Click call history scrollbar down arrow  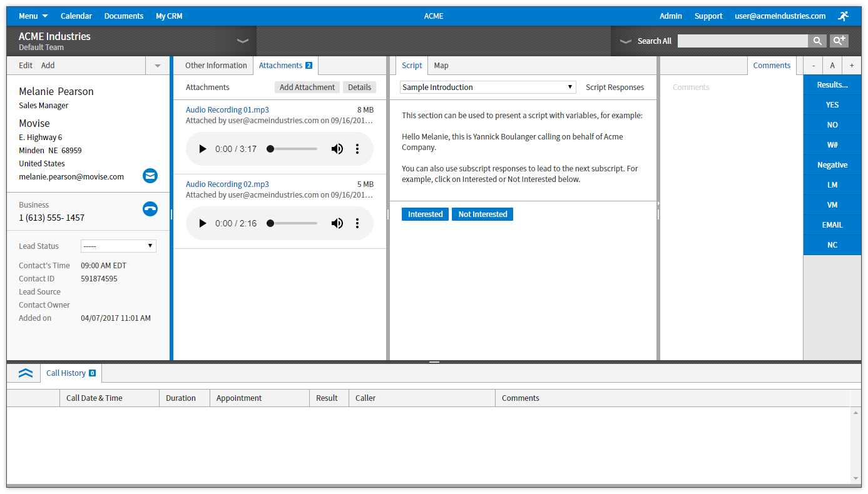click(856, 478)
